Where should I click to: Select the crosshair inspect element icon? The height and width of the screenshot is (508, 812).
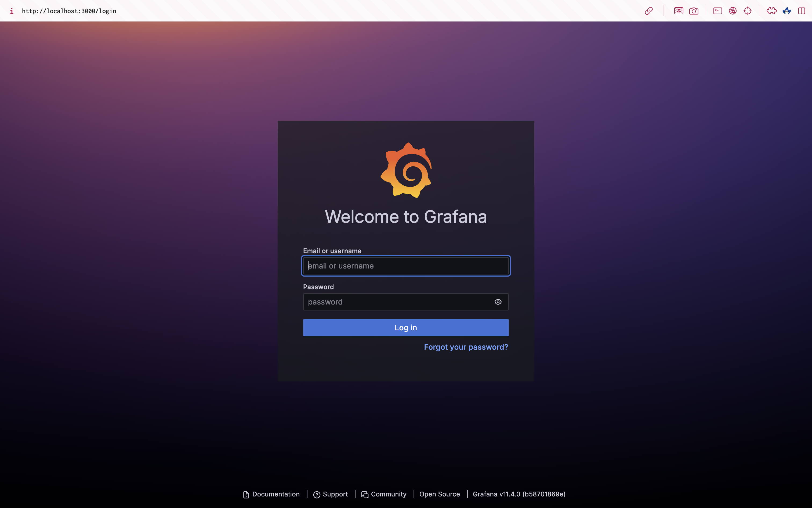click(748, 11)
